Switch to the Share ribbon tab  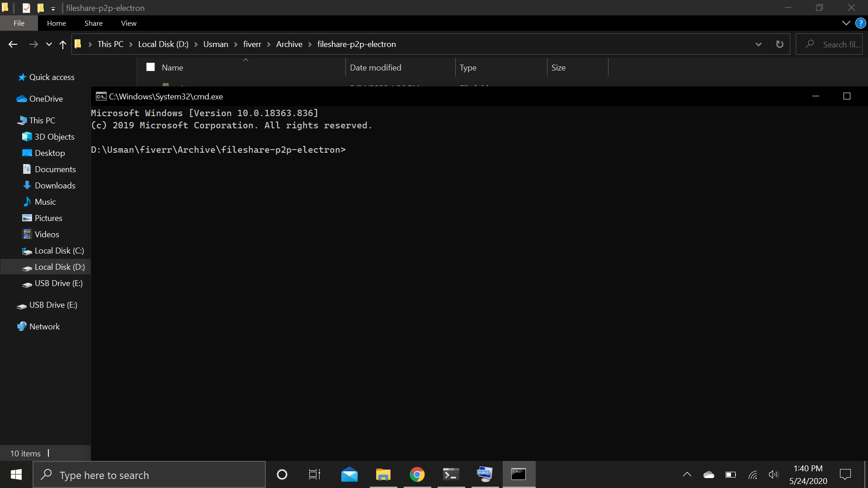pyautogui.click(x=93, y=23)
